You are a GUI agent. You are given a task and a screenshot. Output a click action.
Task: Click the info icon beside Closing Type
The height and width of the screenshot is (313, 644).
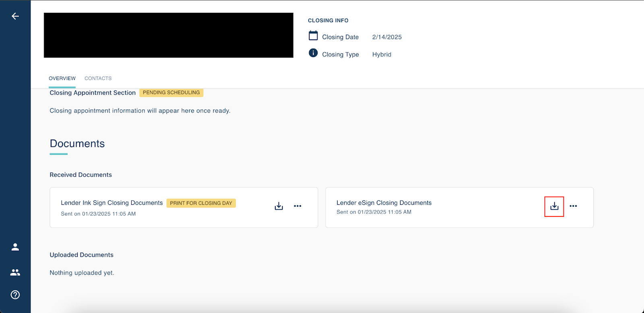coord(313,53)
